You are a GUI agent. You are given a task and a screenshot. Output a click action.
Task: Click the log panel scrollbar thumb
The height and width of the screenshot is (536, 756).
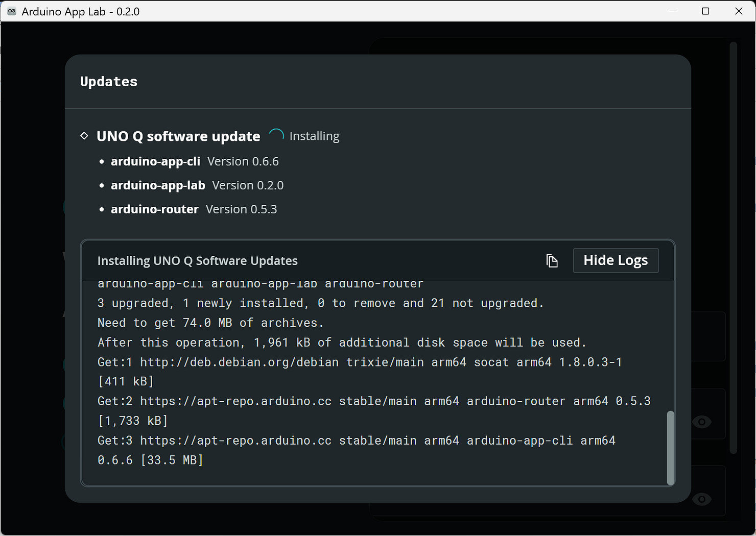click(670, 447)
